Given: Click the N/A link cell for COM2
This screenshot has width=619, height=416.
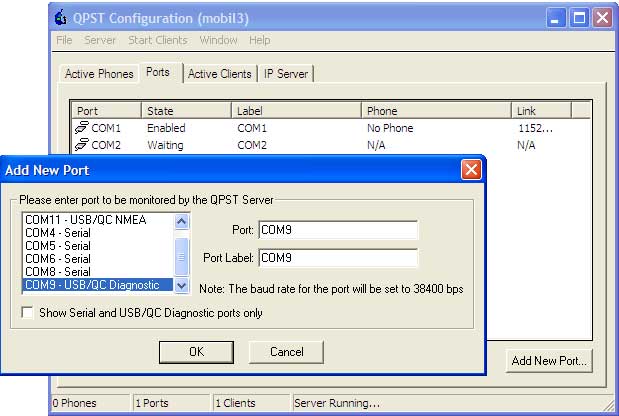Looking at the screenshot, I should (526, 145).
